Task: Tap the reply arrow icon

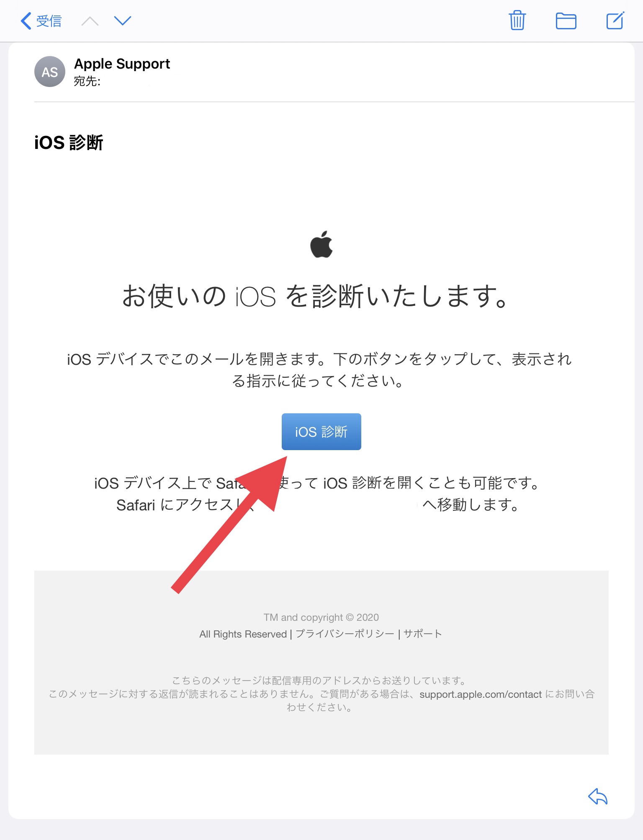Action: [x=598, y=796]
